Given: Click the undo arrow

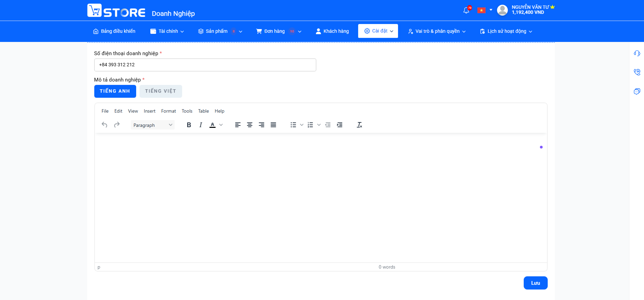Looking at the screenshot, I should [x=105, y=125].
